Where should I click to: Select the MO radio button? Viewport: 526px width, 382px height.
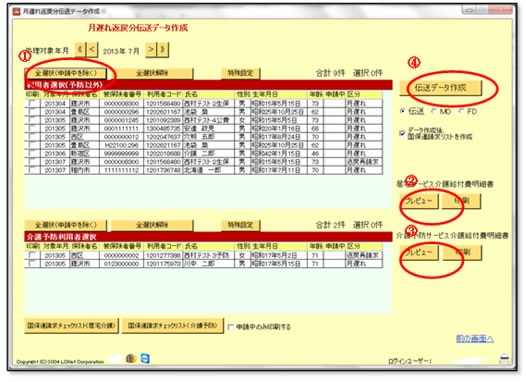pyautogui.click(x=434, y=111)
